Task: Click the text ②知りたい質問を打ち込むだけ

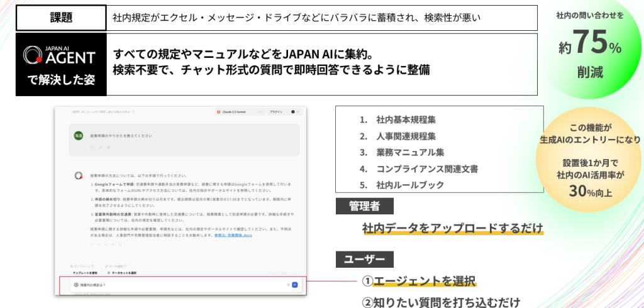Action: tap(441, 302)
